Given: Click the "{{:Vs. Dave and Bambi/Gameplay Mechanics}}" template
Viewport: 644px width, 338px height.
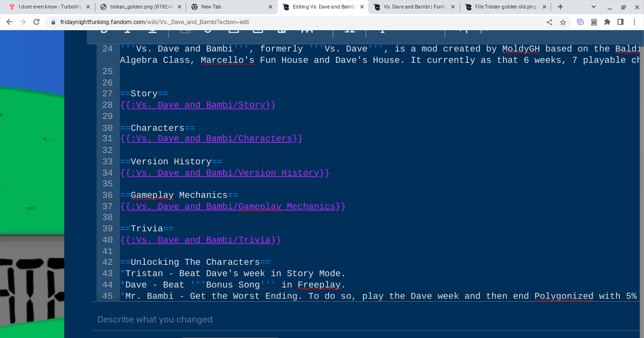Looking at the screenshot, I should coord(233,206).
